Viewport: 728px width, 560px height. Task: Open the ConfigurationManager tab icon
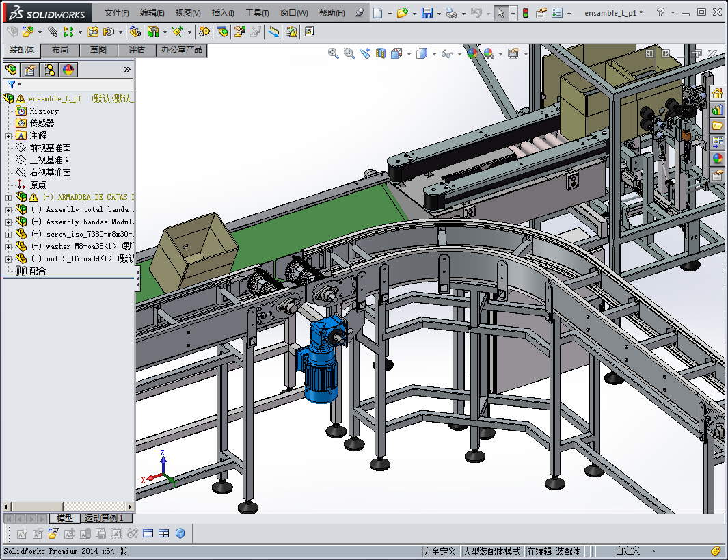(x=49, y=69)
